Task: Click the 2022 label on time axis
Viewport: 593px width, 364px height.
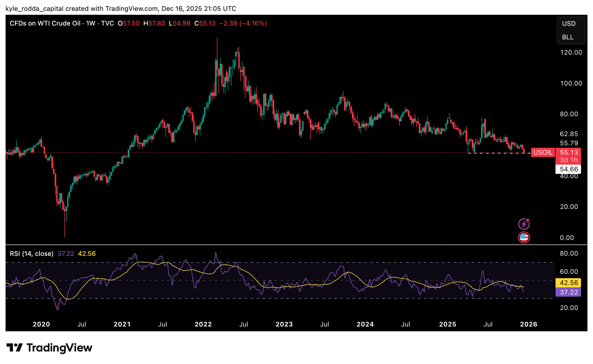Action: click(x=203, y=324)
